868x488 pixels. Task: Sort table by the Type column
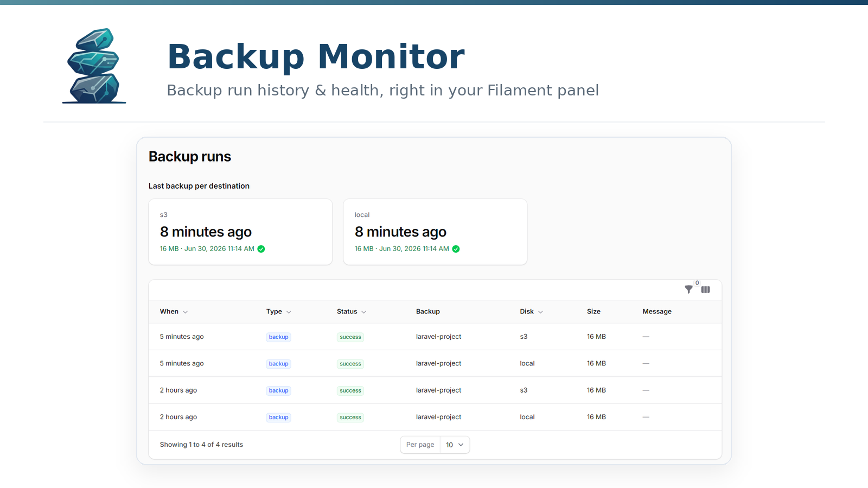279,312
